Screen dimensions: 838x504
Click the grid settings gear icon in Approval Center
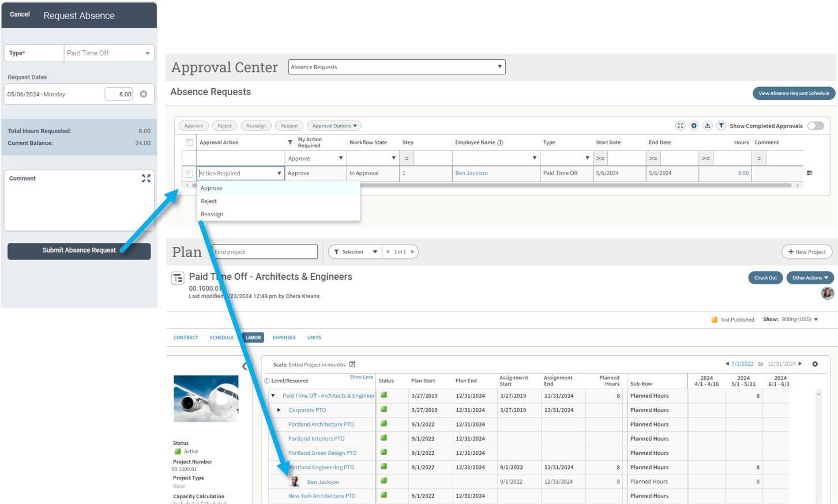tap(694, 126)
